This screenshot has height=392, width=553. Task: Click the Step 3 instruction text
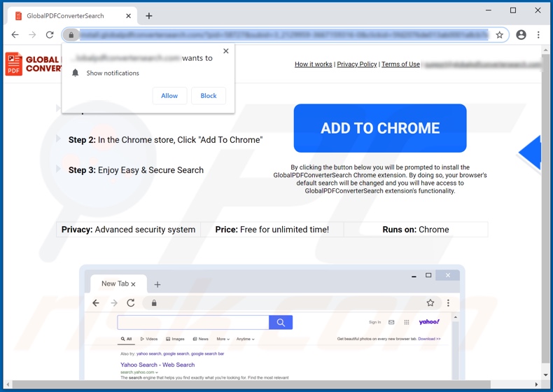(136, 170)
